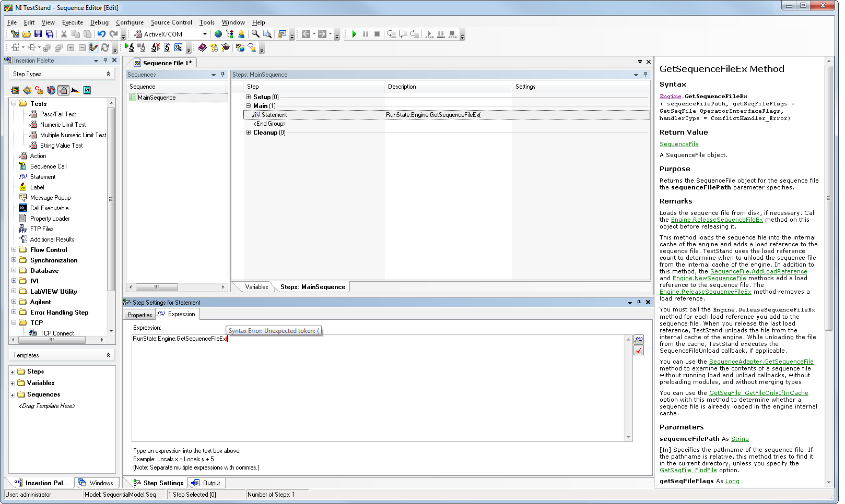Toggle auto-hide pin on Step Settings pane

pyautogui.click(x=639, y=302)
